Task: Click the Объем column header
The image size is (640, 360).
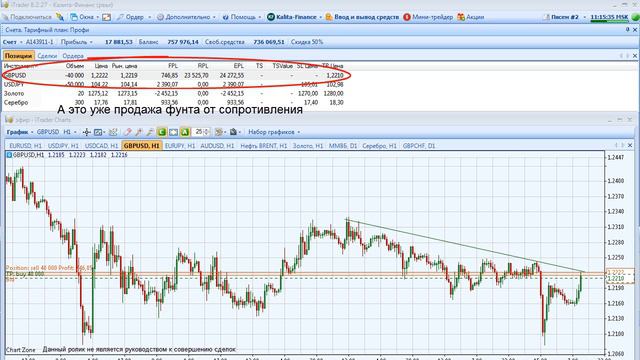Action: [x=75, y=66]
